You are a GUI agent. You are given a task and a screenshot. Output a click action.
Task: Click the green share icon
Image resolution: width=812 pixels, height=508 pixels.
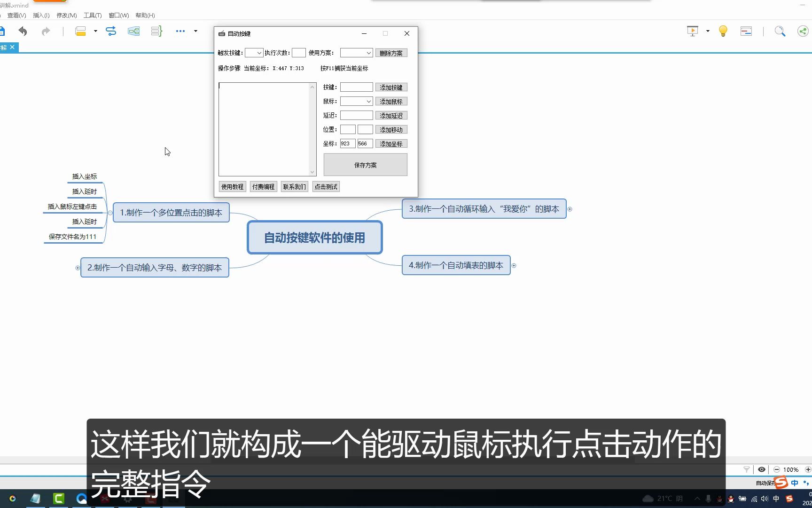(x=803, y=32)
